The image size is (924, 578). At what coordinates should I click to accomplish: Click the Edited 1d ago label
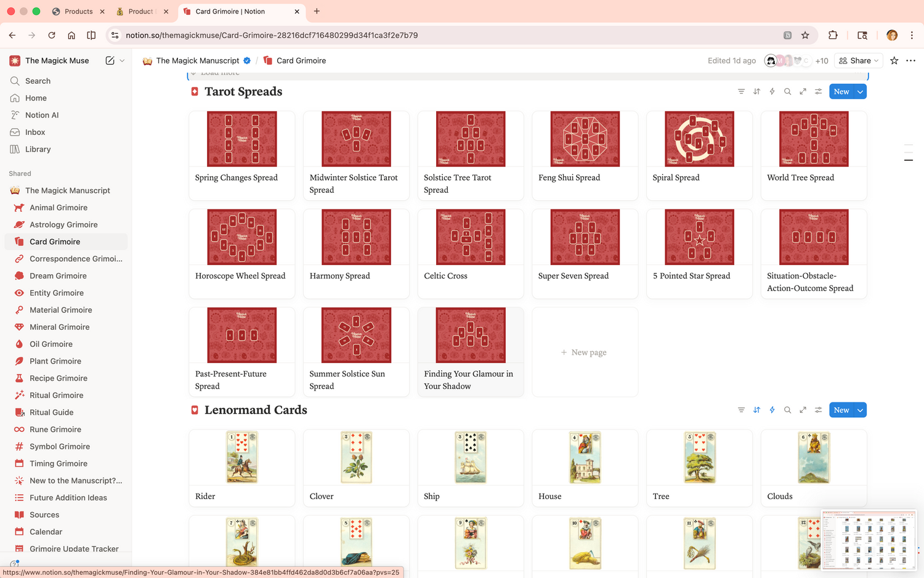[x=731, y=60]
